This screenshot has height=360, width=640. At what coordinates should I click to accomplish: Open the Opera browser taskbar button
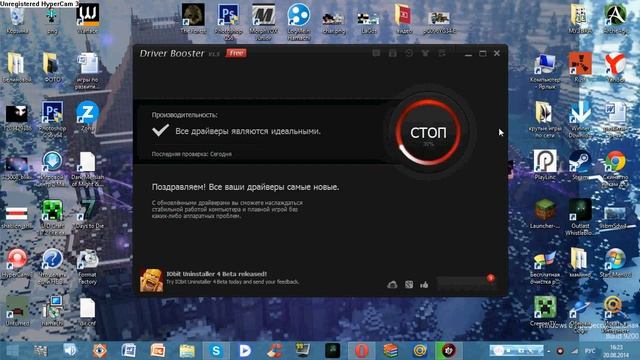(x=362, y=351)
